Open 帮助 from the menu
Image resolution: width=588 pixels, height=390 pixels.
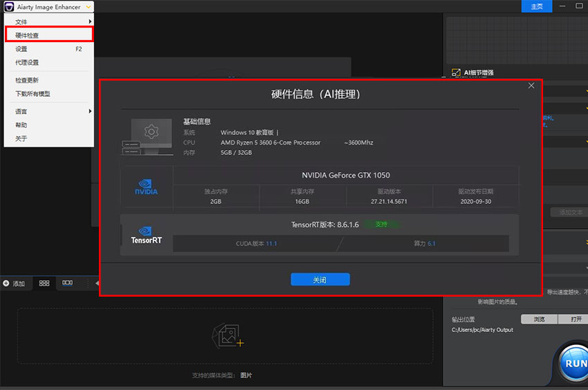click(x=48, y=125)
